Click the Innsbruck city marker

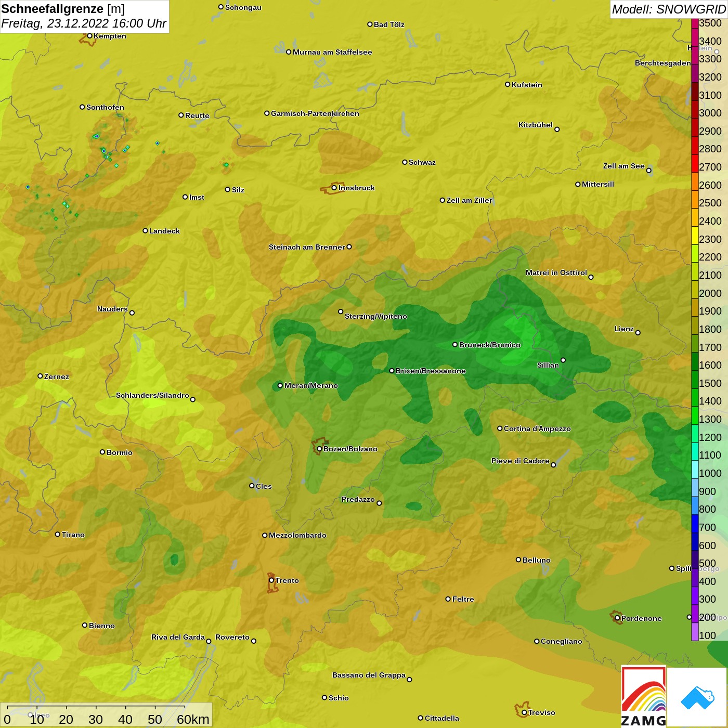pos(334,188)
